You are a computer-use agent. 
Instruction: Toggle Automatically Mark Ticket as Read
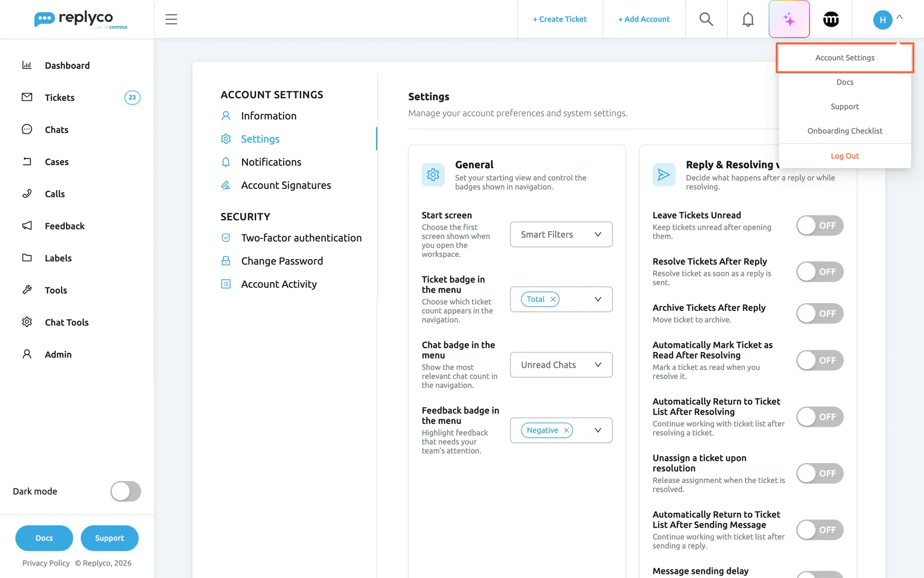coord(820,360)
